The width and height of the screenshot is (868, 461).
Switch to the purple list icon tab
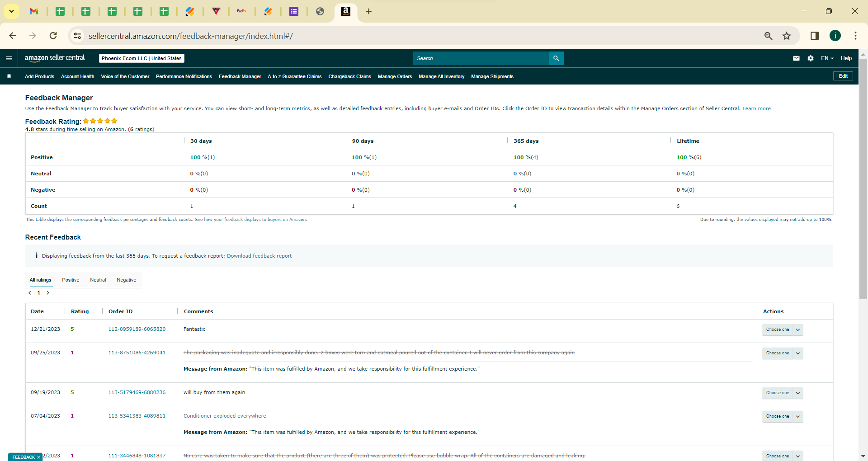[x=294, y=11]
